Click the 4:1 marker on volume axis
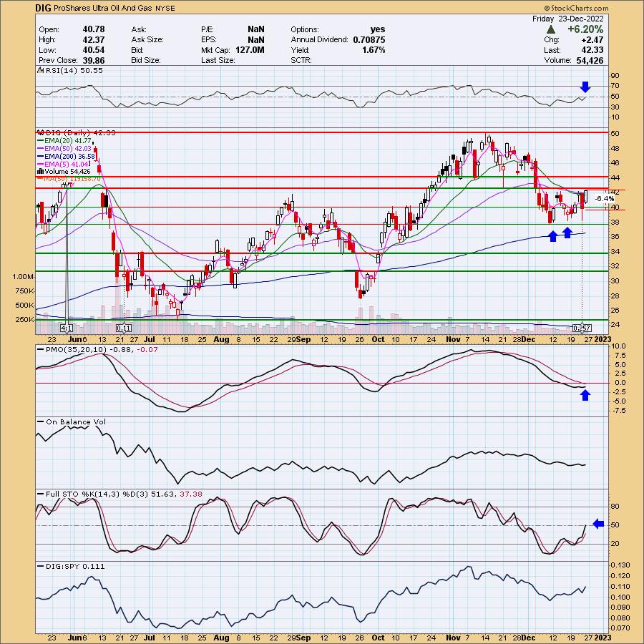644x644 pixels. coord(67,328)
